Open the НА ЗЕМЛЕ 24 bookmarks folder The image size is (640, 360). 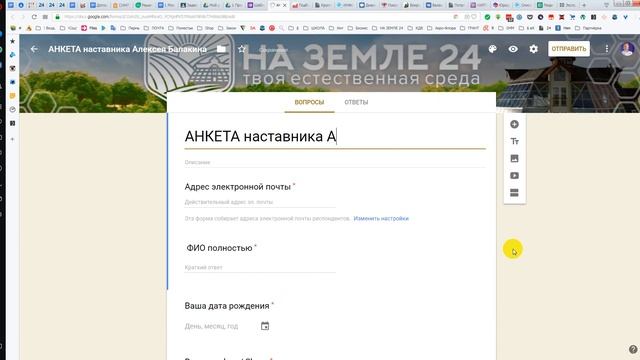pos(388,28)
